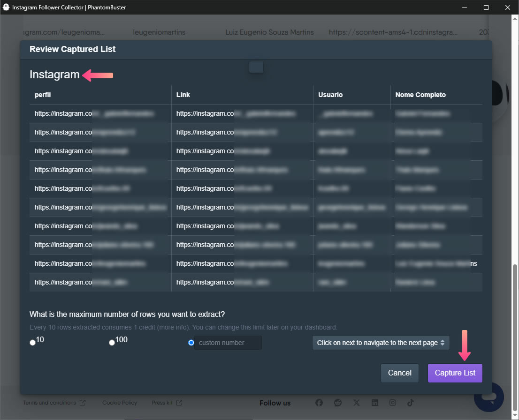The height and width of the screenshot is (420, 519).
Task: Click 'Luiz Eugenio Souza Martins' in background table
Action: (269, 32)
